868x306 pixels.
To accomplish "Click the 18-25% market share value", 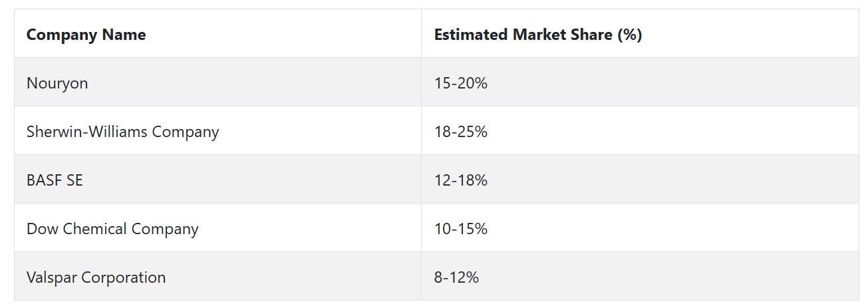I will click(x=461, y=132).
